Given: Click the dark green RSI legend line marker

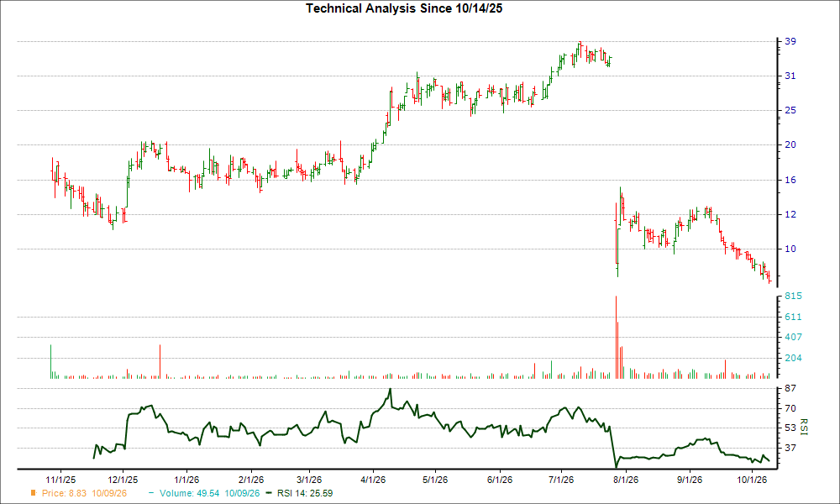Looking at the screenshot, I should [x=269, y=493].
